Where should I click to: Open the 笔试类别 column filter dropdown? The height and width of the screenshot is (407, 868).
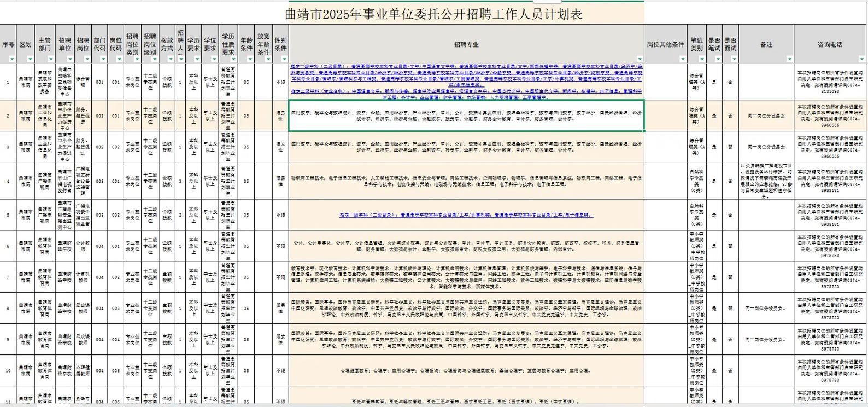click(702, 59)
